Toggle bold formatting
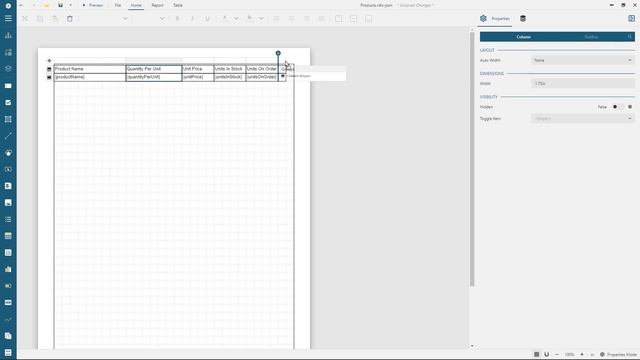The image size is (640, 360). (177, 19)
